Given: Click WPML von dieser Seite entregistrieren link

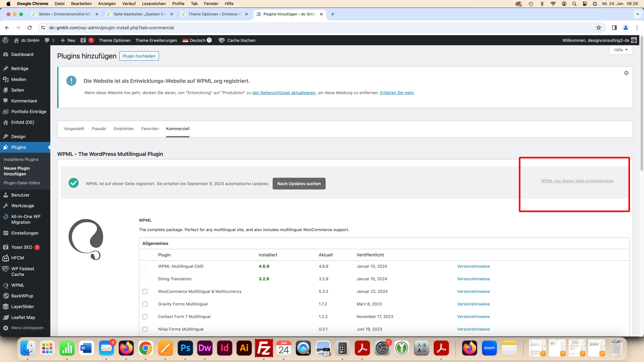Looking at the screenshot, I should tap(577, 181).
